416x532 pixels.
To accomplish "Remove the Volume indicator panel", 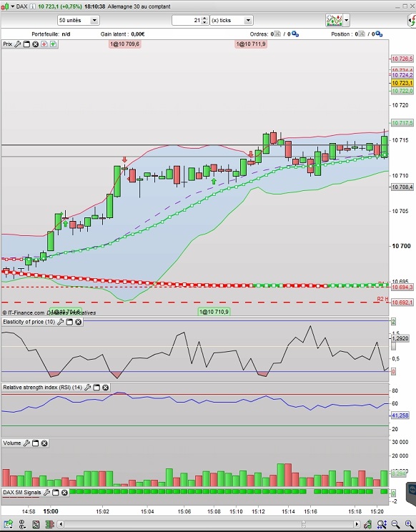I will [x=44, y=443].
